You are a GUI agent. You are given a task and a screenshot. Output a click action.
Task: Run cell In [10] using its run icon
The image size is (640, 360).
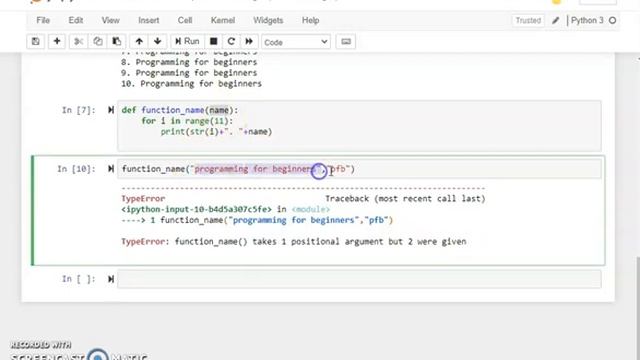111,169
